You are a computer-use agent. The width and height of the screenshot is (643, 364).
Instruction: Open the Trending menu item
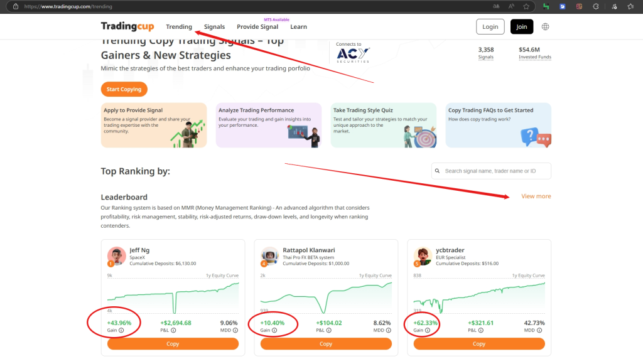[x=179, y=27]
